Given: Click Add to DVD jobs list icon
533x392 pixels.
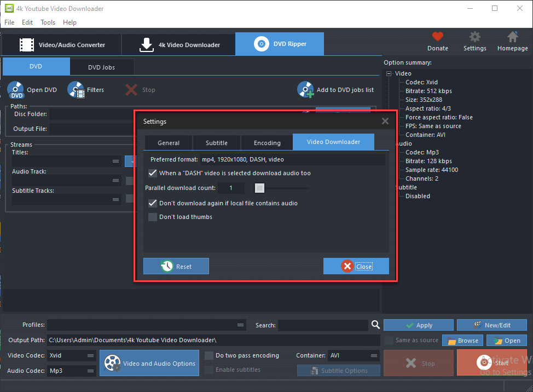Looking at the screenshot, I should [305, 90].
